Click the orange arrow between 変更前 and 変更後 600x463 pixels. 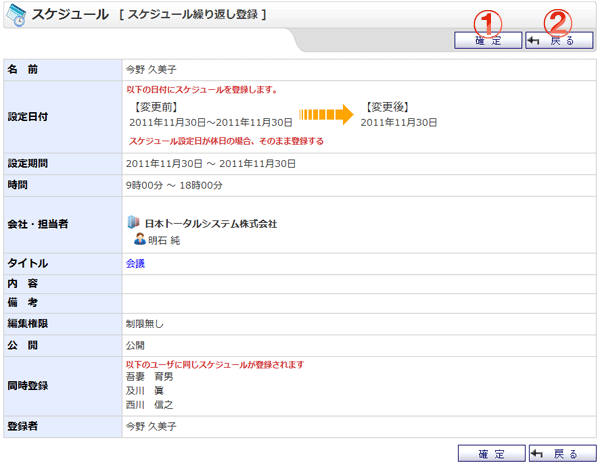click(327, 114)
